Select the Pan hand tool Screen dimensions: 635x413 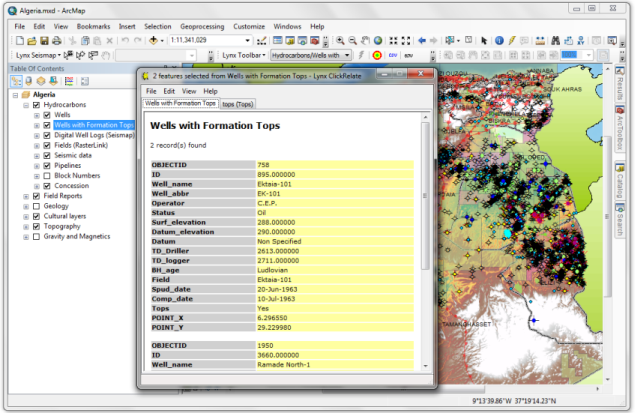coord(365,40)
